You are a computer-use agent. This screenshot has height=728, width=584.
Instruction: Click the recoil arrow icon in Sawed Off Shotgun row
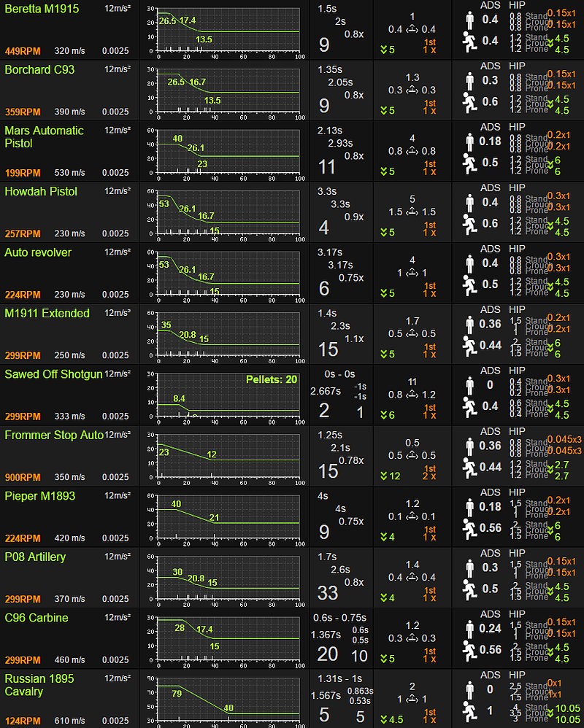412,395
